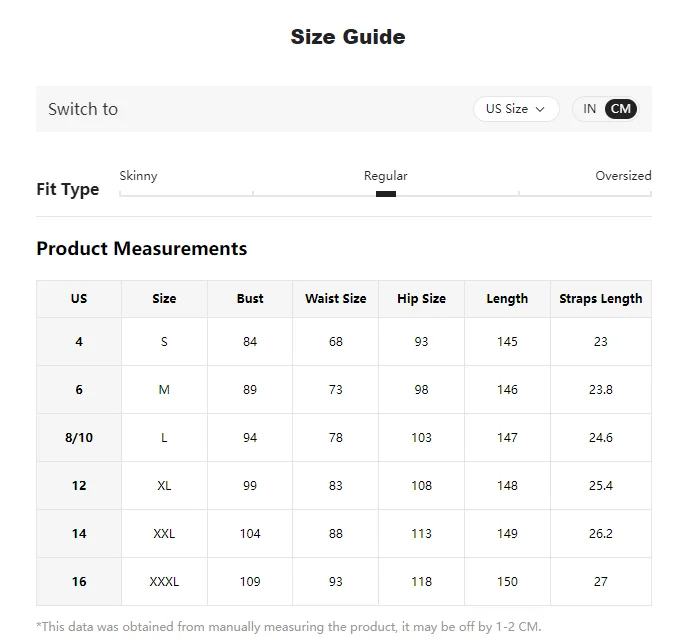
Task: Select the US 8/10 row label
Action: point(79,438)
